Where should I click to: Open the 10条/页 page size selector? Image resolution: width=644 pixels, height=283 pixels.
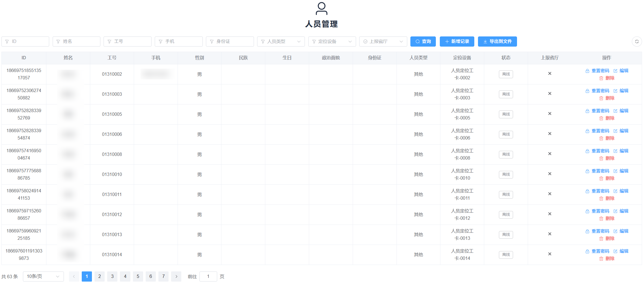(x=43, y=277)
